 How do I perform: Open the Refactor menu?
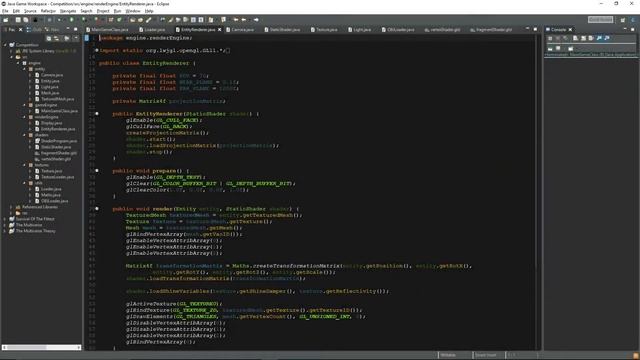pos(48,11)
